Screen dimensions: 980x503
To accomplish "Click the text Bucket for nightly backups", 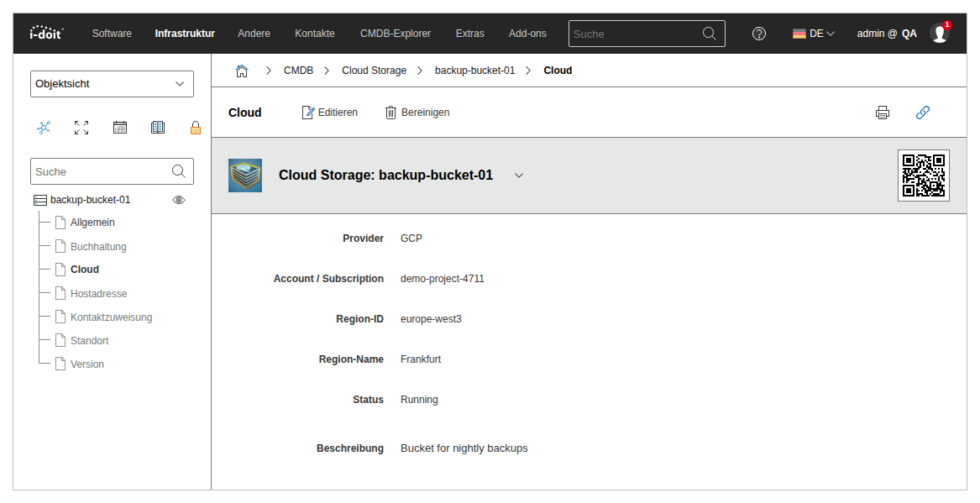I will click(x=464, y=448).
